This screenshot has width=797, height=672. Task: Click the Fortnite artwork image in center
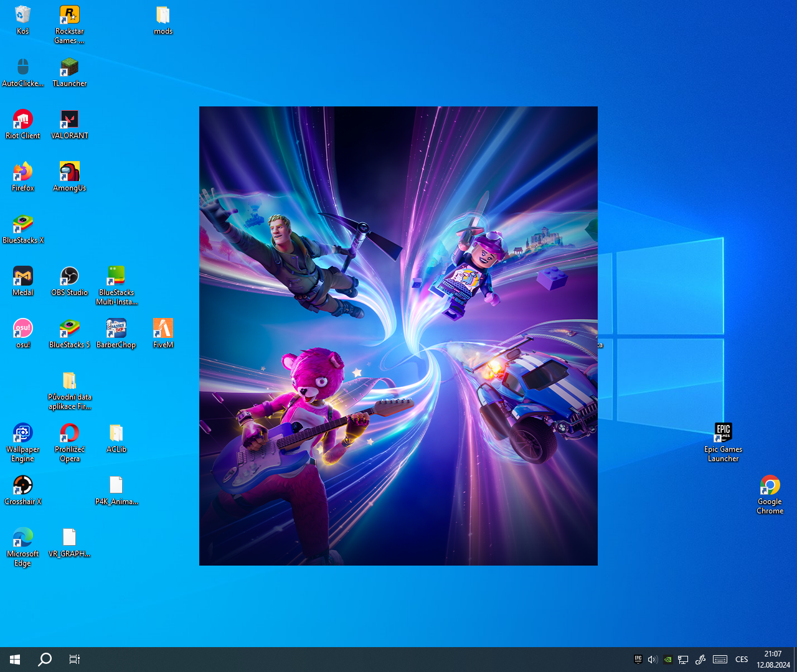[398, 336]
